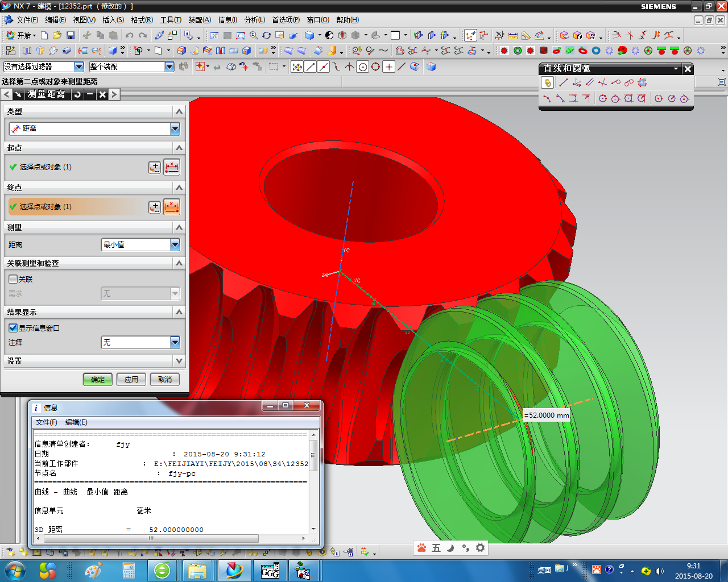
Task: Click the end point measurement dialog icon
Action: coord(172,207)
